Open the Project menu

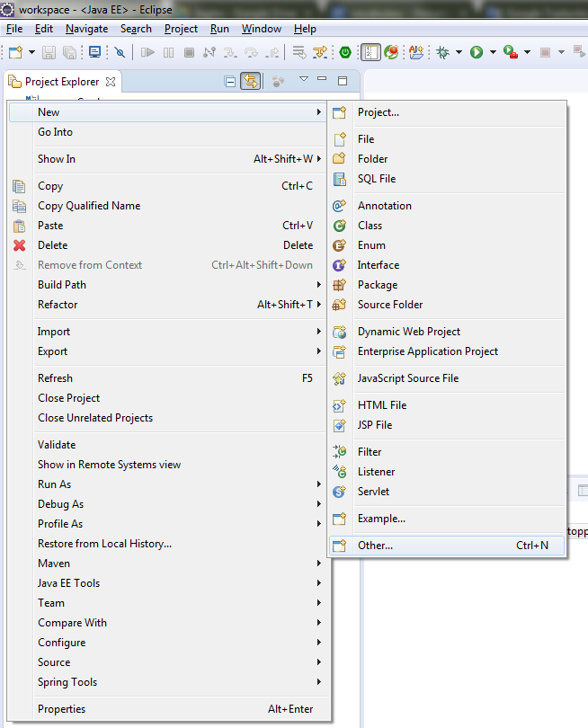181,29
